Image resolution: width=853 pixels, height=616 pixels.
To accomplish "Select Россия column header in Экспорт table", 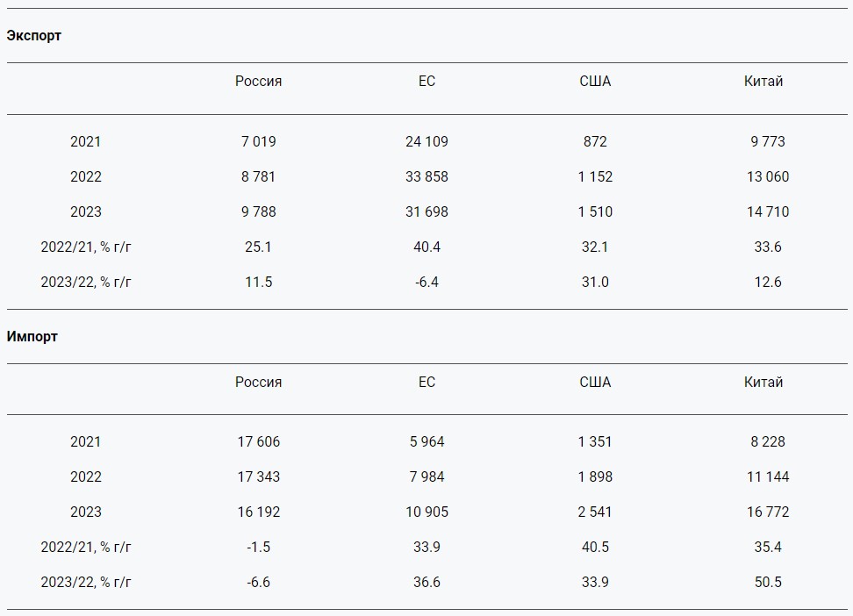I will [258, 81].
